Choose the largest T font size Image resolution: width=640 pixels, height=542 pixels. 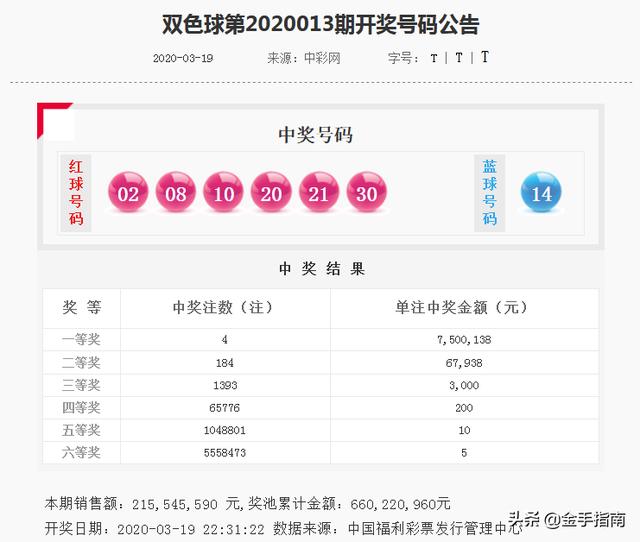coord(485,58)
